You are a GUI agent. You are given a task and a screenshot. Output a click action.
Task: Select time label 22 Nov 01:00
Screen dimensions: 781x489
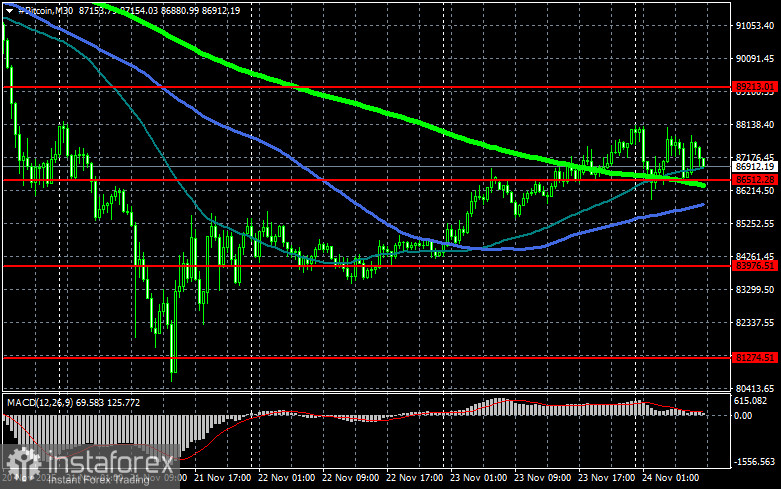pos(286,478)
